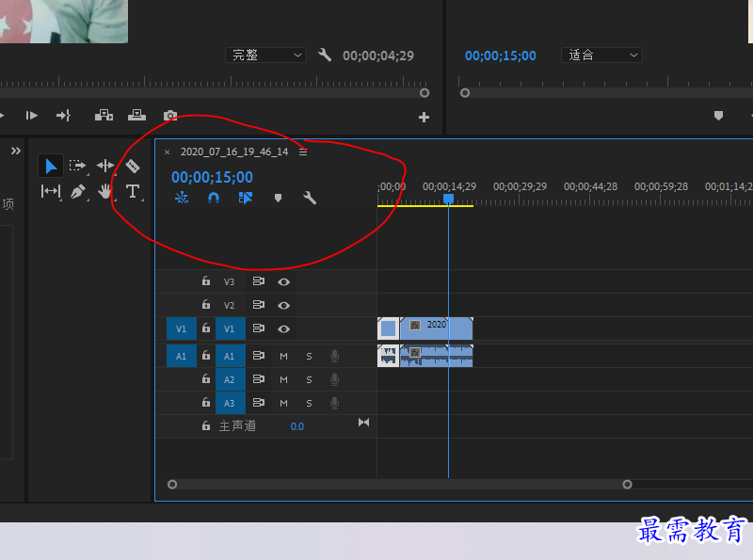Toggle A3 track targeting

tap(230, 403)
